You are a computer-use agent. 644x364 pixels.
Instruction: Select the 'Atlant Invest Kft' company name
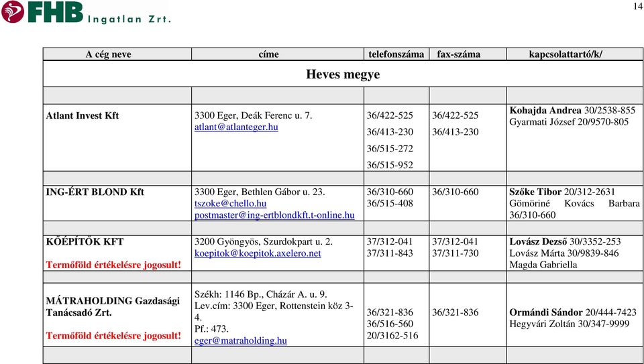[83, 115]
